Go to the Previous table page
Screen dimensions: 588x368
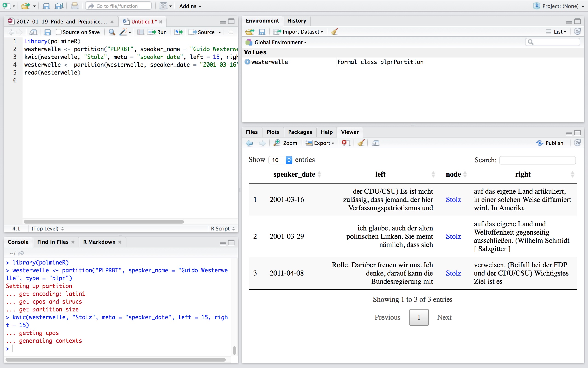click(387, 317)
